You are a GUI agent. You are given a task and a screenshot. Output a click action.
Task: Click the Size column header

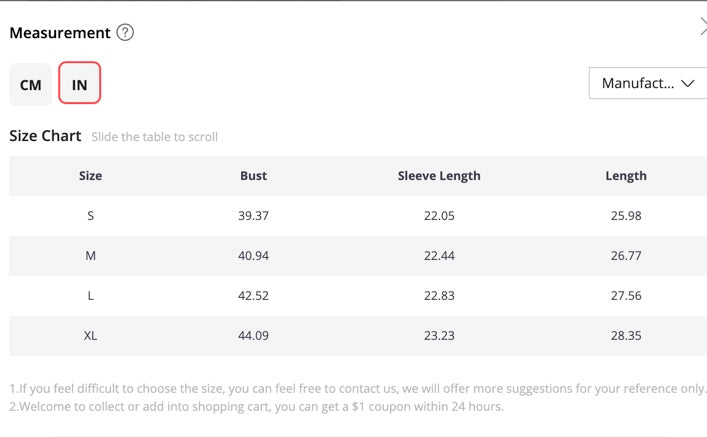click(90, 176)
